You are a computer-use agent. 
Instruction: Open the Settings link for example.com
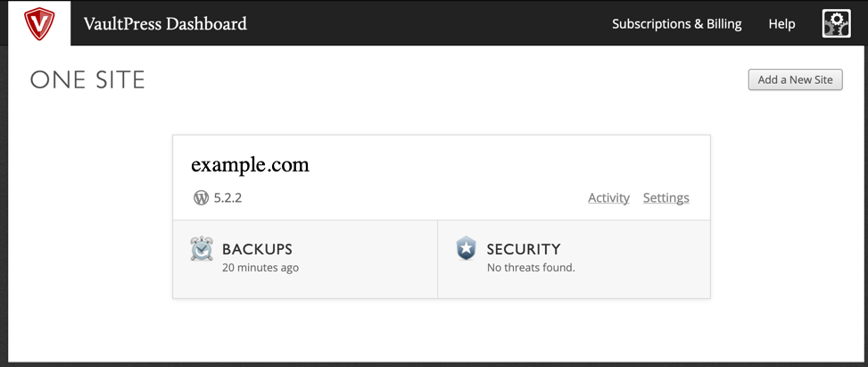tap(665, 198)
